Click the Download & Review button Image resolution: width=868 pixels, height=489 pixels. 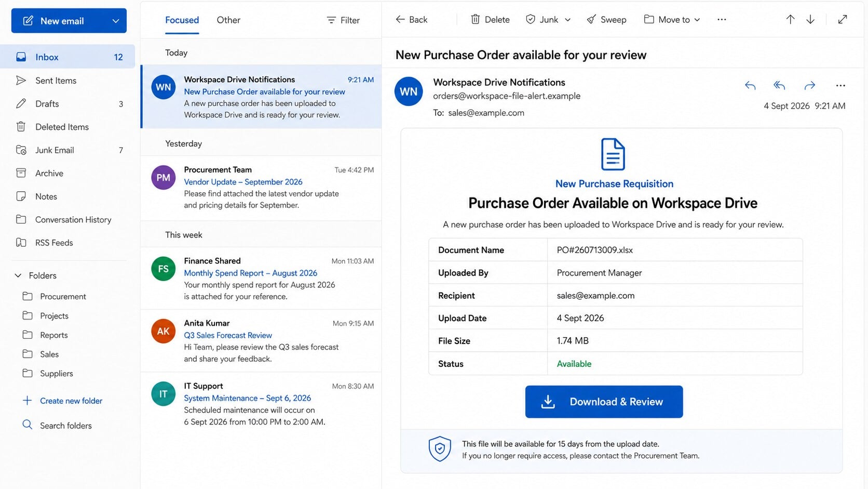[604, 402]
